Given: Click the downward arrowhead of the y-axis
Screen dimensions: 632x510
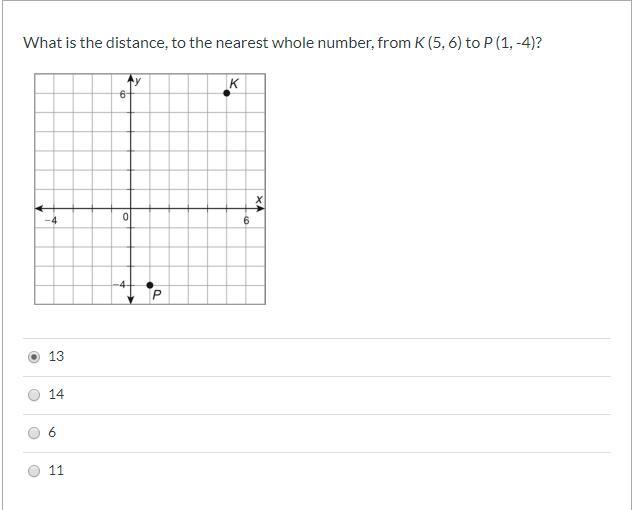Looking at the screenshot, I should pyautogui.click(x=130, y=299).
